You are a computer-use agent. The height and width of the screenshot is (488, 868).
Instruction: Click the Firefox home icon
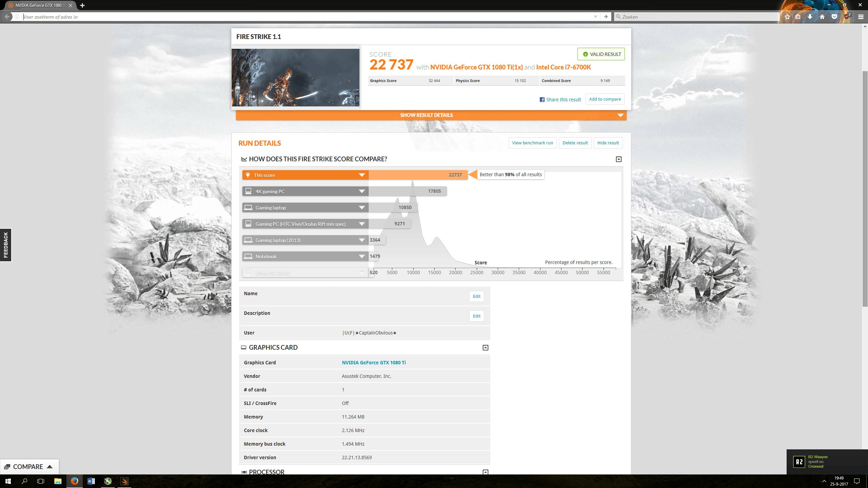coord(822,17)
